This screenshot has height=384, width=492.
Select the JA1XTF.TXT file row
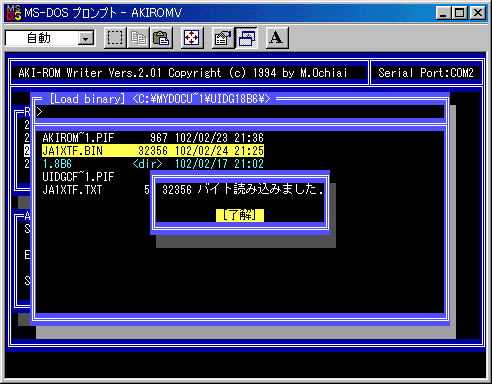[96, 190]
